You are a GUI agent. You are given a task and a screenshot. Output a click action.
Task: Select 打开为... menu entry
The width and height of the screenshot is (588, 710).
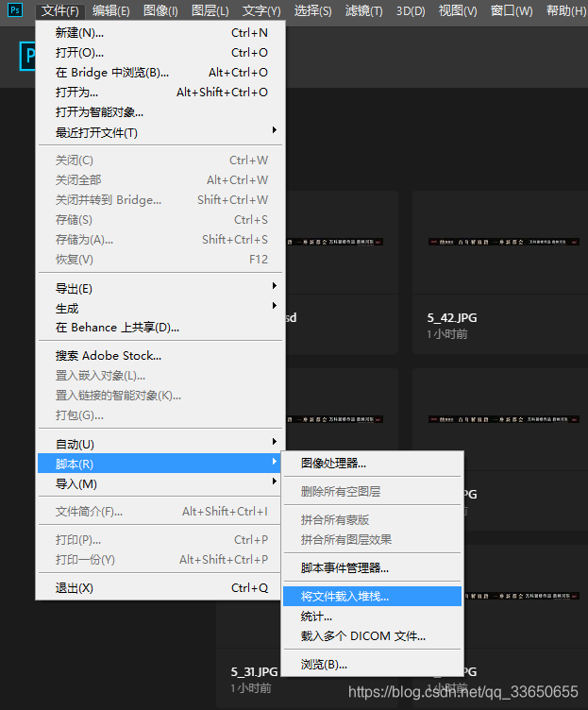point(160,93)
